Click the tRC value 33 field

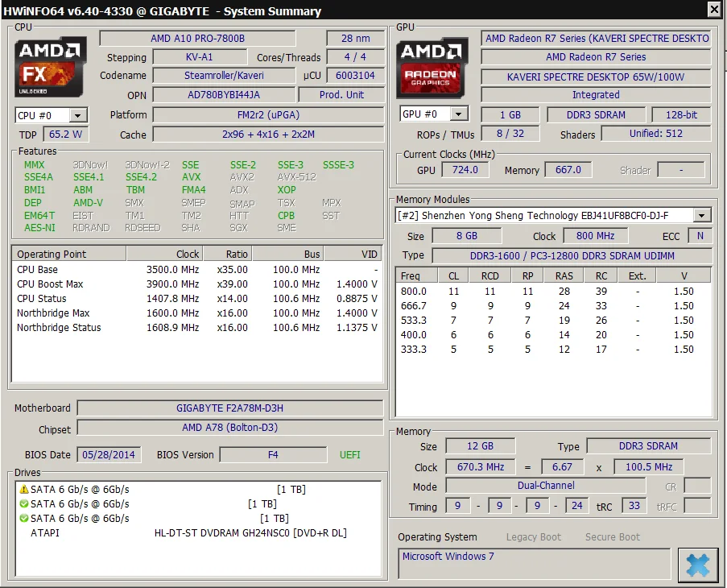634,506
